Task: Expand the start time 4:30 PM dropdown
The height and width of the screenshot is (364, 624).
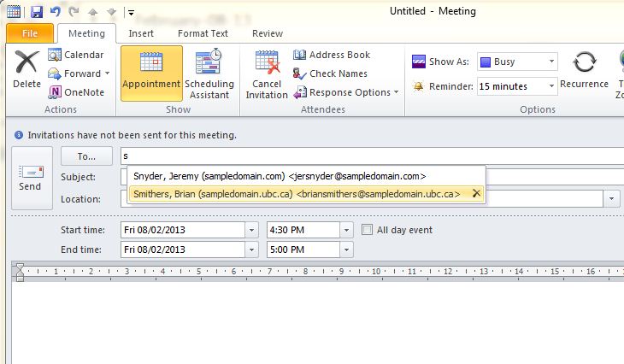Action: 346,230
